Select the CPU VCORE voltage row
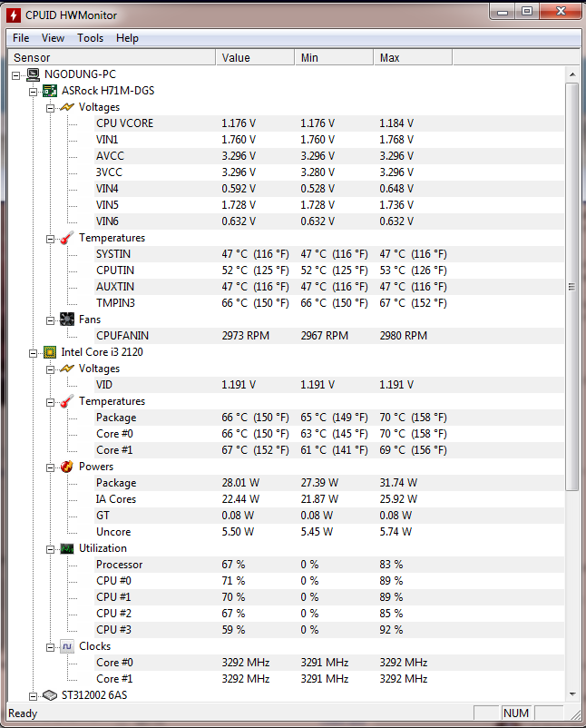 124,123
